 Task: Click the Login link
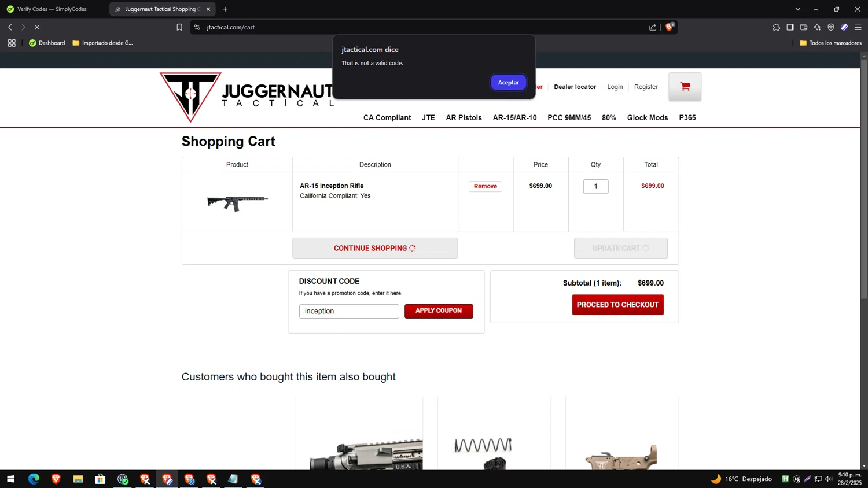(615, 87)
